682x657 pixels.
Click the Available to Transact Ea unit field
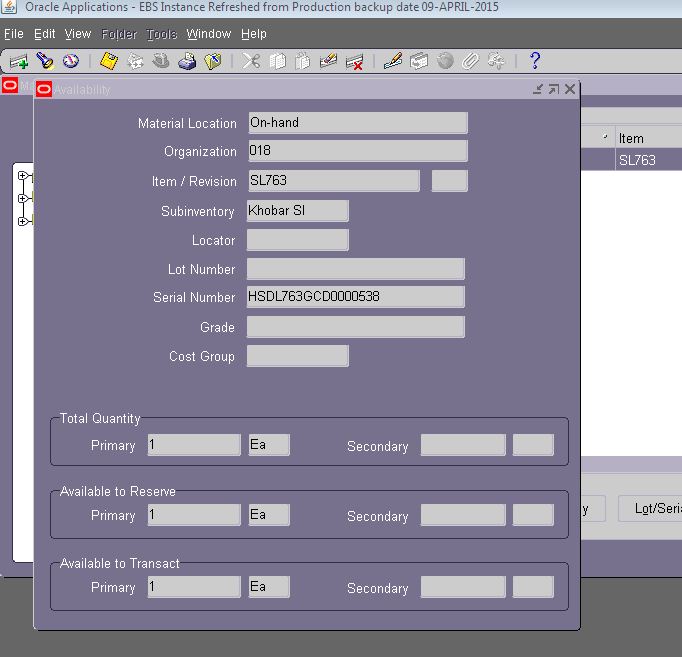(x=269, y=587)
